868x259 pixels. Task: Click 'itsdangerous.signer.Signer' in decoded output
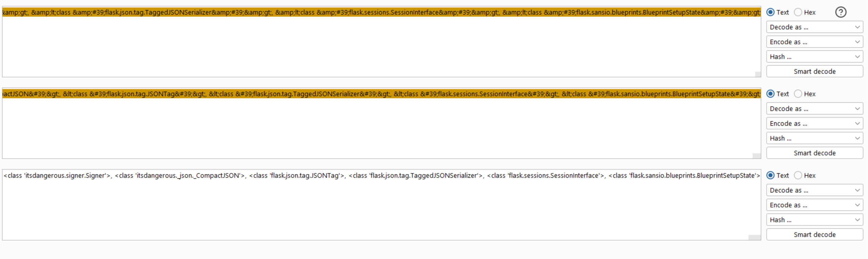[66, 176]
